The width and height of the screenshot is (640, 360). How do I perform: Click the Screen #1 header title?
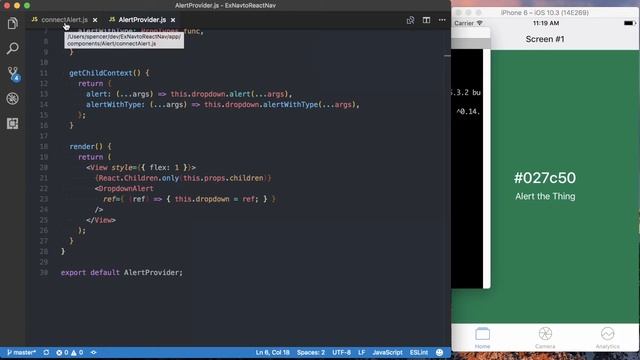click(545, 39)
